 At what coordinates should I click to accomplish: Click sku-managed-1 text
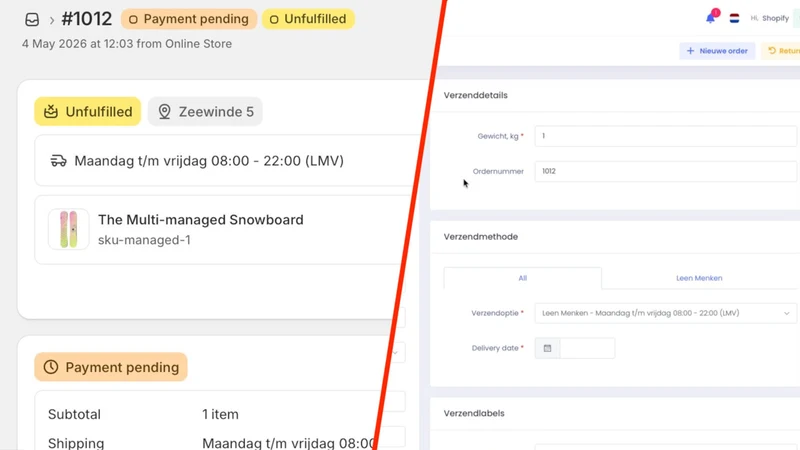pyautogui.click(x=144, y=240)
